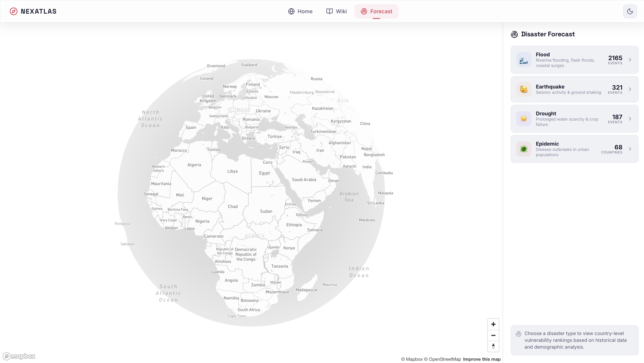Select the Forecast tab
Viewport: 644px width, 363px height.
[376, 11]
